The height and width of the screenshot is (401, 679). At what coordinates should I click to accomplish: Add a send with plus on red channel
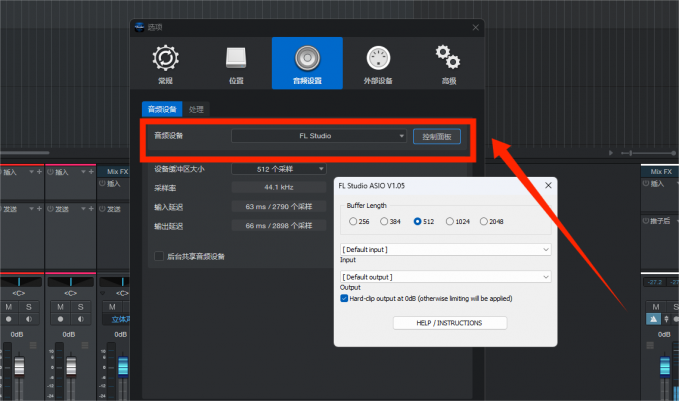click(39, 209)
